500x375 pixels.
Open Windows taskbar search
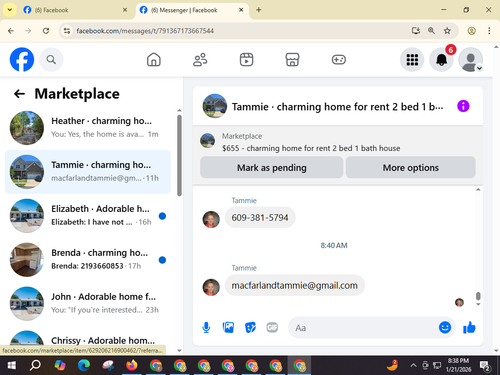point(35,366)
